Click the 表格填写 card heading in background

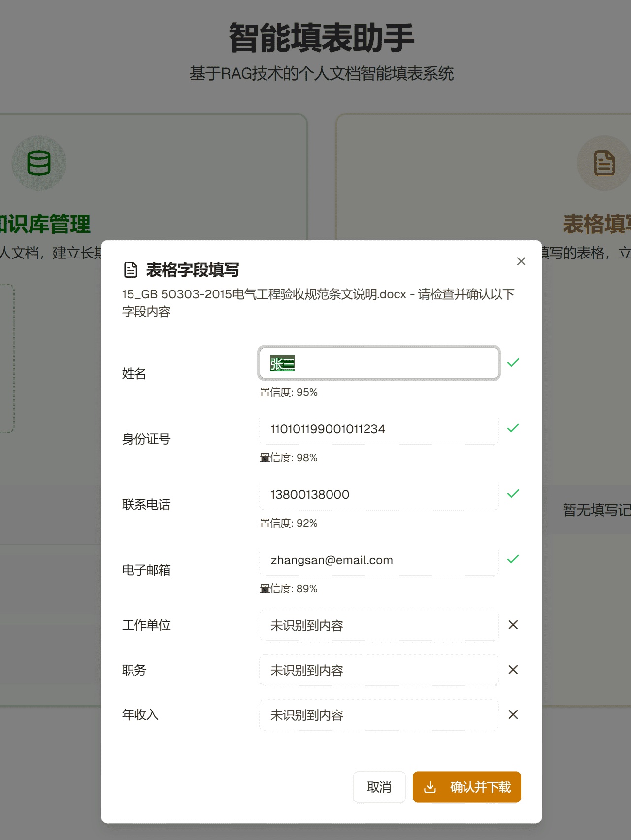coord(597,225)
